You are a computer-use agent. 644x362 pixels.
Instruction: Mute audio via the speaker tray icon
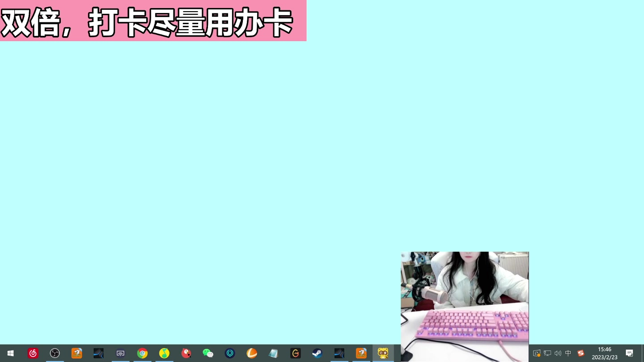558,353
